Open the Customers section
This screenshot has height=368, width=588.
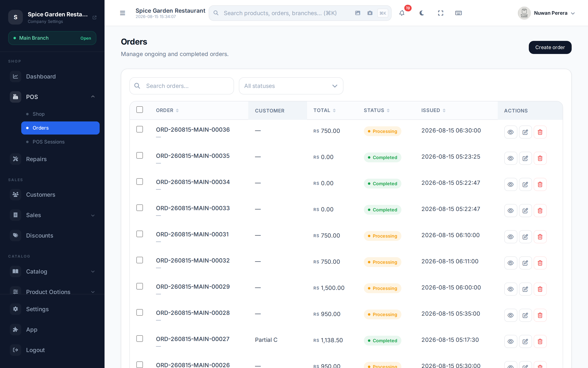tap(52, 194)
